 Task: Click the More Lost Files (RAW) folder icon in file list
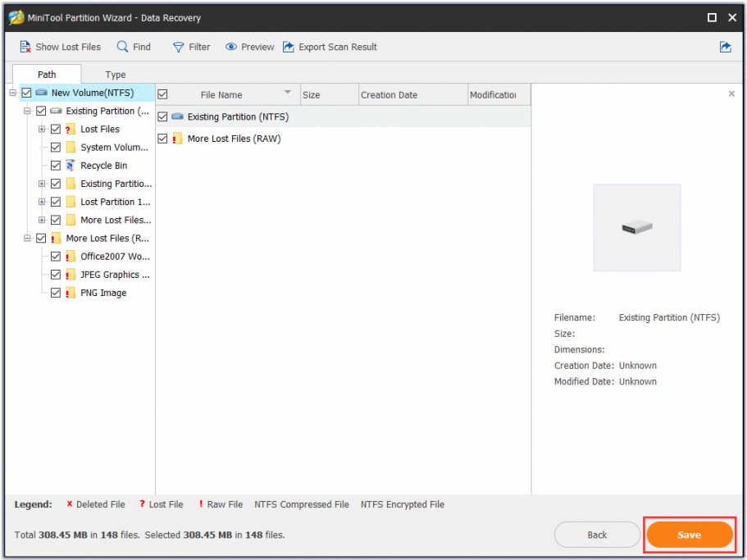[x=178, y=139]
